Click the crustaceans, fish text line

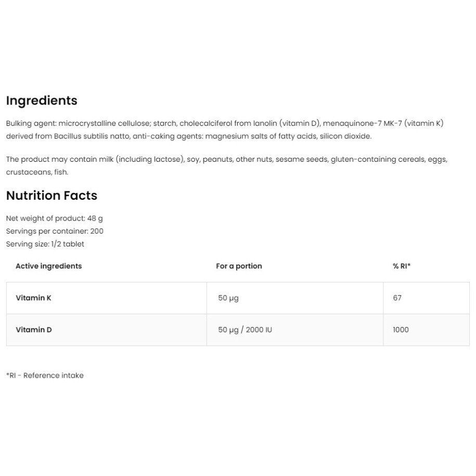(x=37, y=172)
